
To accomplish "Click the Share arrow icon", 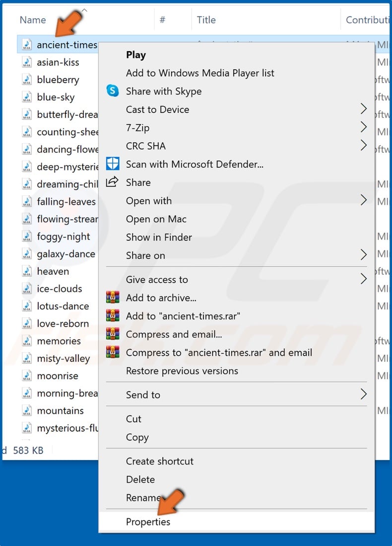I will click(112, 182).
